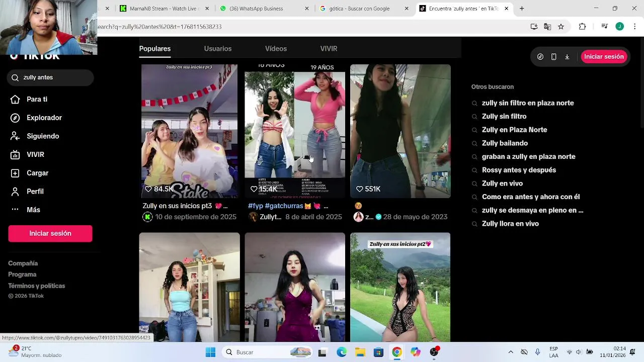This screenshot has width=644, height=362.
Task: Click the #fyp #gatchurras caption
Action: pyautogui.click(x=288, y=206)
